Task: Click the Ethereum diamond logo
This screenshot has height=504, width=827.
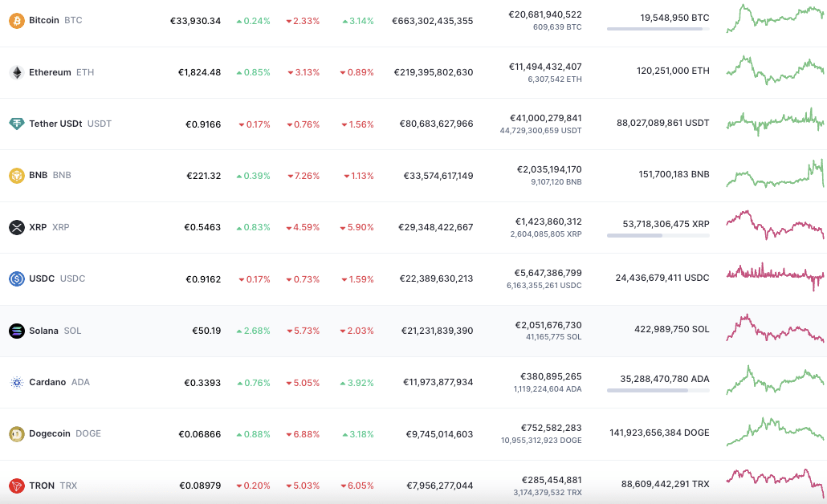Action: (x=17, y=72)
